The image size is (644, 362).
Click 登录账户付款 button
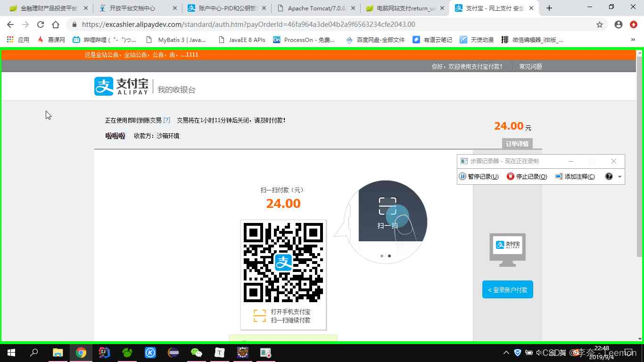pos(507,289)
